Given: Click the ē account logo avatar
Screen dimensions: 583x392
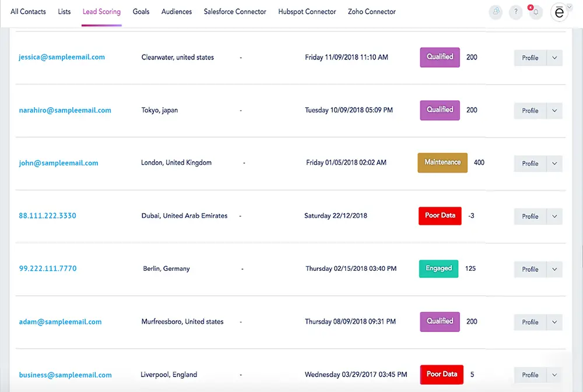Looking at the screenshot, I should coord(559,12).
